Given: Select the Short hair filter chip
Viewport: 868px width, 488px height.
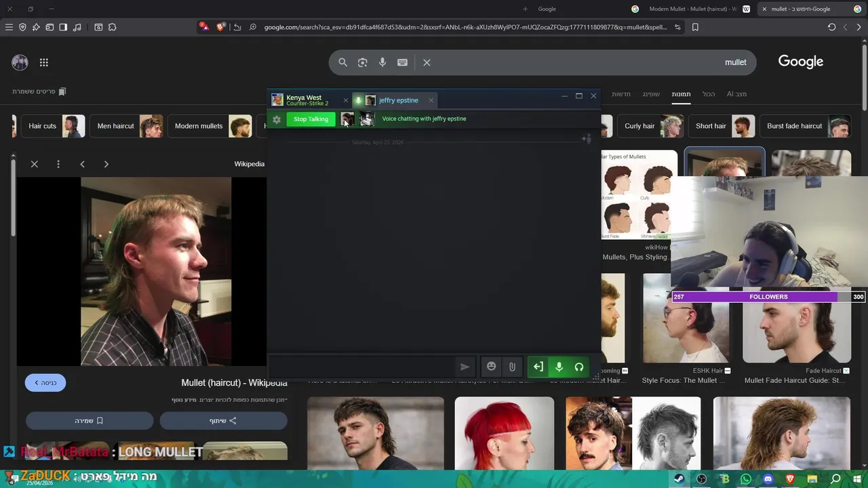Looking at the screenshot, I should pyautogui.click(x=722, y=126).
